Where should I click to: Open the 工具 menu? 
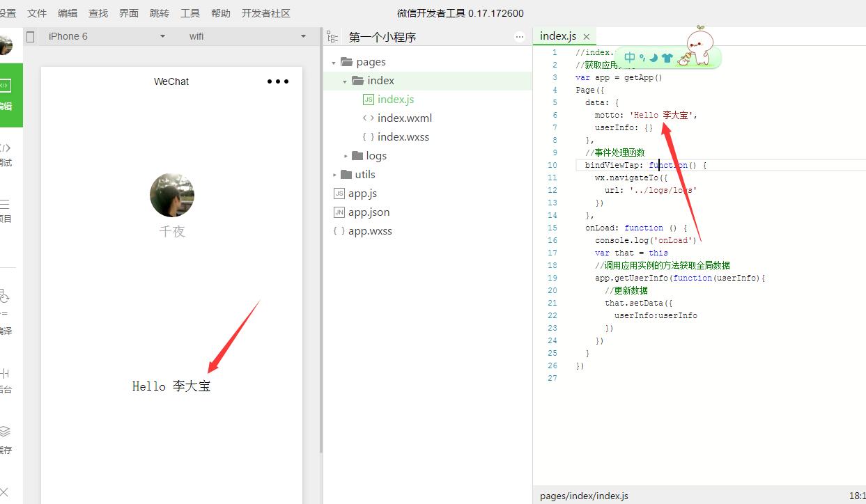[x=190, y=13]
